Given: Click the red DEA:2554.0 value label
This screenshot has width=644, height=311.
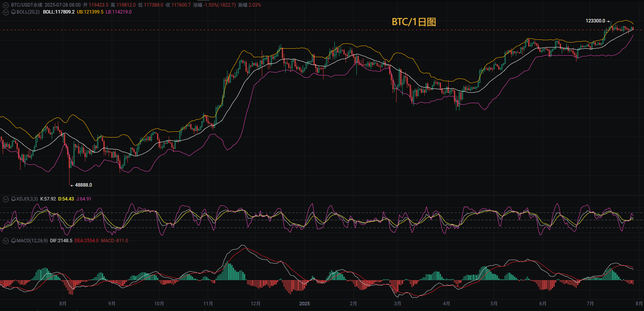Looking at the screenshot, I should coord(86,241).
